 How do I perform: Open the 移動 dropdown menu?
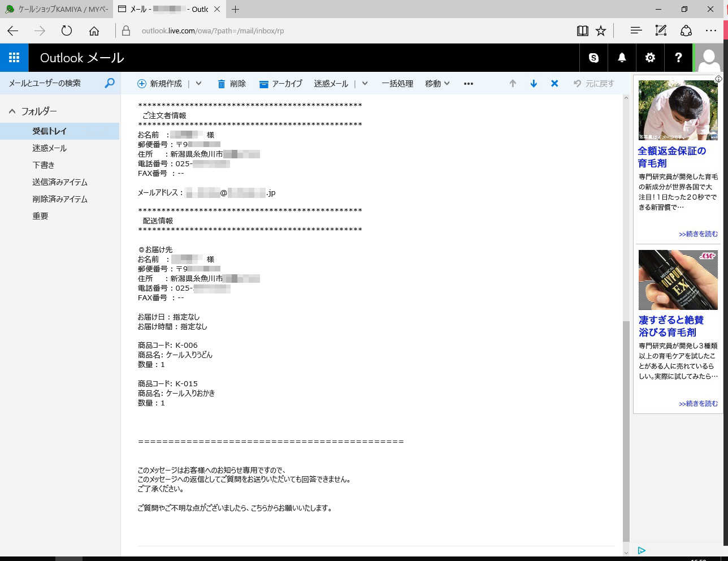click(x=437, y=84)
